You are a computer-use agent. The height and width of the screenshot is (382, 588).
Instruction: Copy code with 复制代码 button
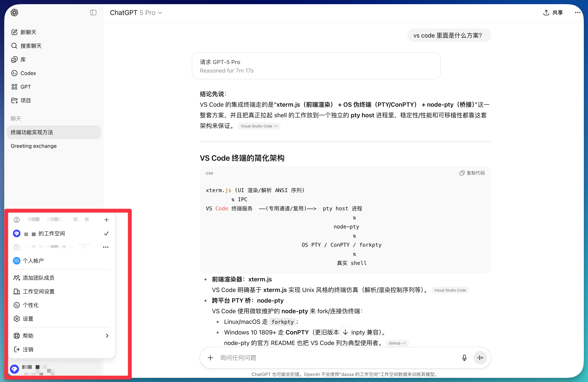click(x=472, y=173)
